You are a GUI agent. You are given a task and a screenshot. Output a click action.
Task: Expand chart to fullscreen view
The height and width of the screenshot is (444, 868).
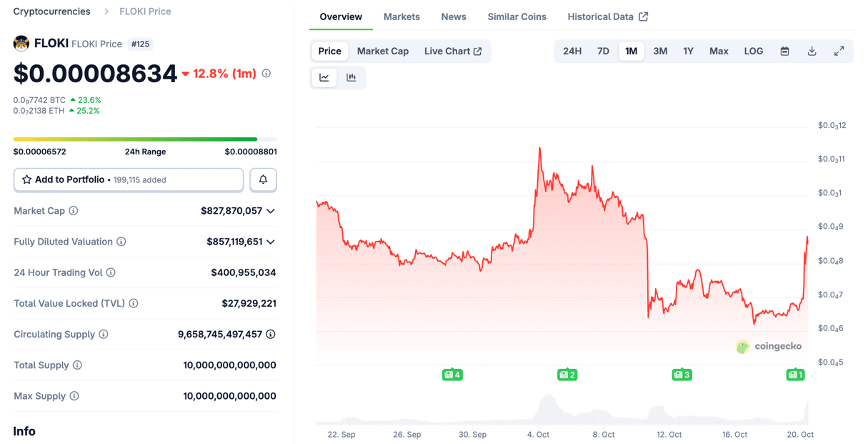[839, 51]
